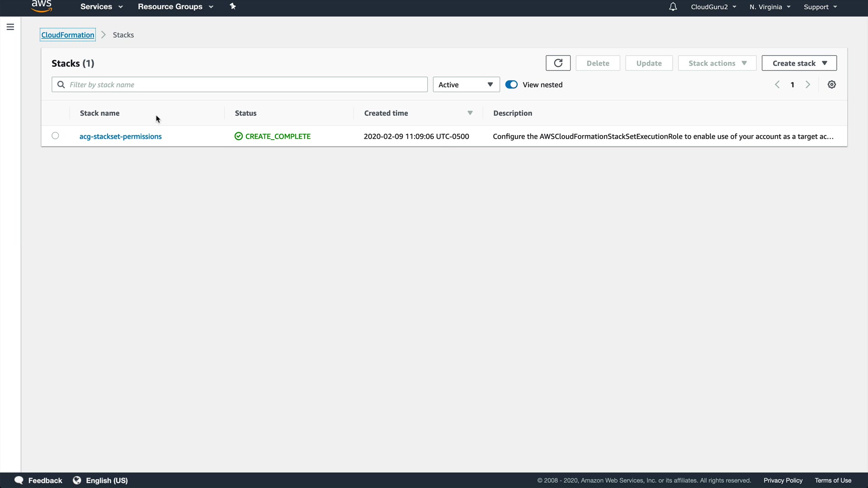Click the Filter by stack name field
Viewport: 868px width, 488px height.
[x=244, y=84]
